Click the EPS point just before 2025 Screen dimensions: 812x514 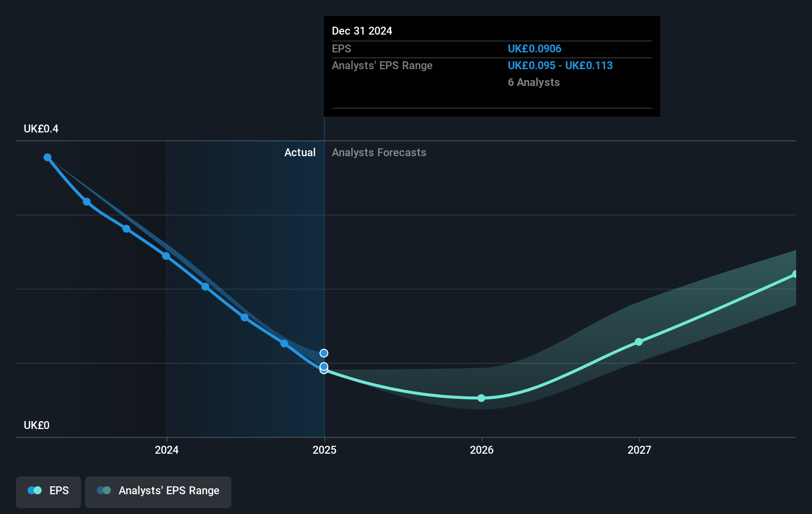click(284, 343)
